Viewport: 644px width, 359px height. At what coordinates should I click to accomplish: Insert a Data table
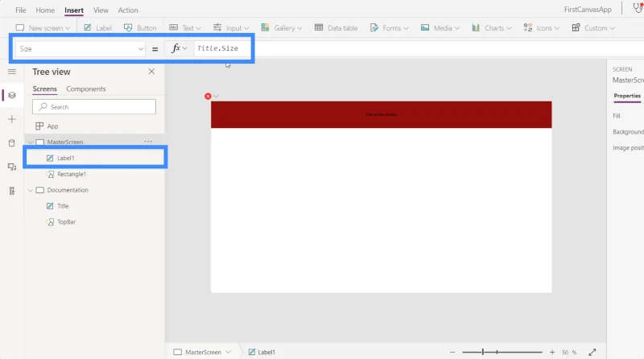pyautogui.click(x=336, y=28)
